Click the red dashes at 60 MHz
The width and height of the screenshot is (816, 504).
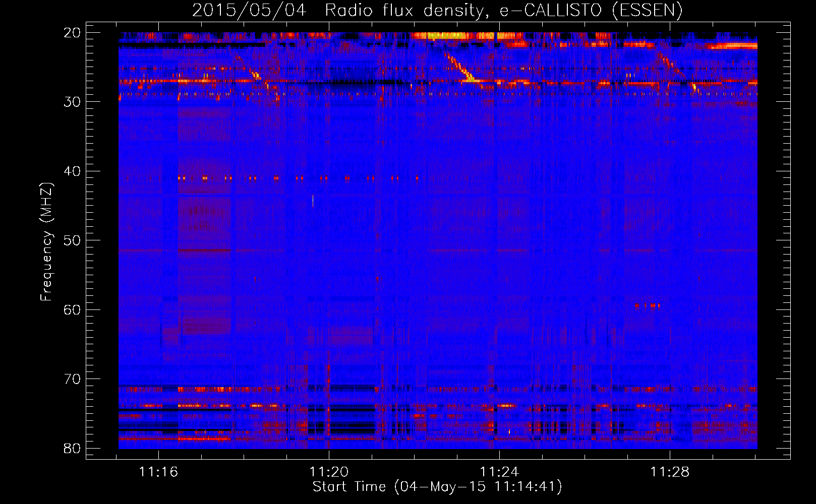coord(648,305)
